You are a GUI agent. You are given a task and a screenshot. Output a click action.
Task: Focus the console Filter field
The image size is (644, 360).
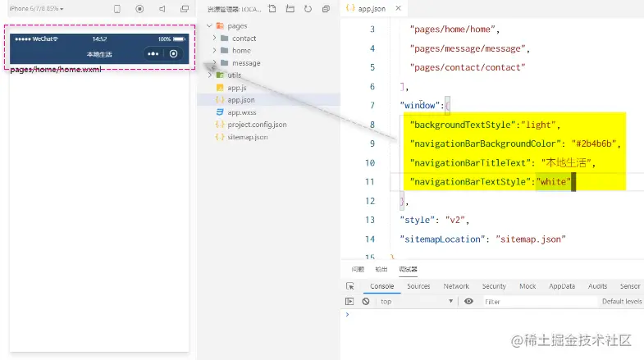pos(539,302)
